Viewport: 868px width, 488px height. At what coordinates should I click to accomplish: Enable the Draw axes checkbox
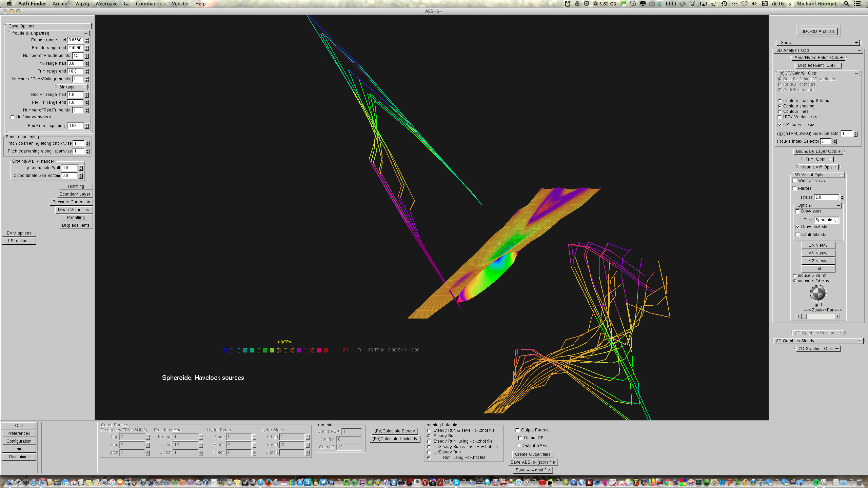click(x=797, y=211)
